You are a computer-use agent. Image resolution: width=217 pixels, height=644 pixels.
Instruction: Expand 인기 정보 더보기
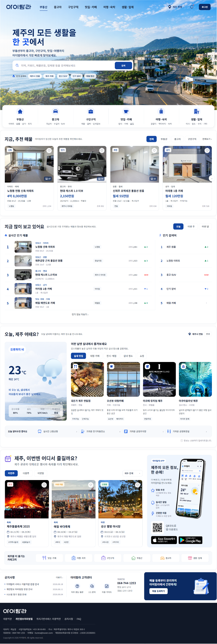[80, 314]
